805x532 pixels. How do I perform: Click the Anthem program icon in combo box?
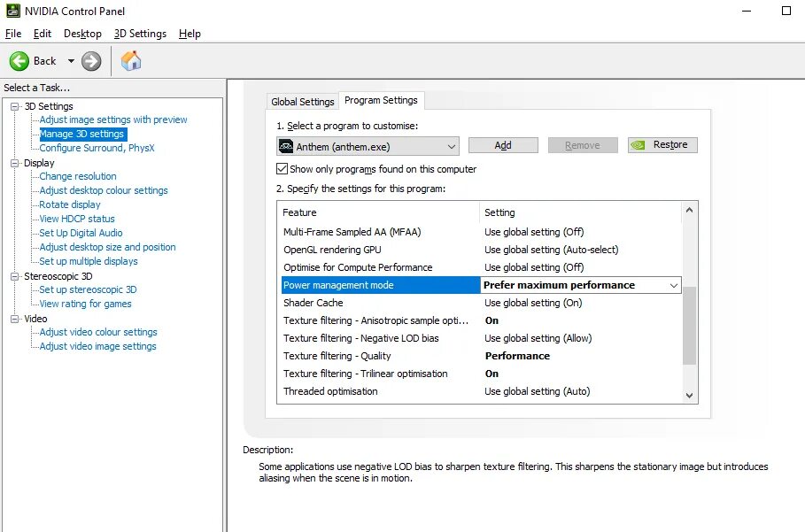tap(285, 146)
